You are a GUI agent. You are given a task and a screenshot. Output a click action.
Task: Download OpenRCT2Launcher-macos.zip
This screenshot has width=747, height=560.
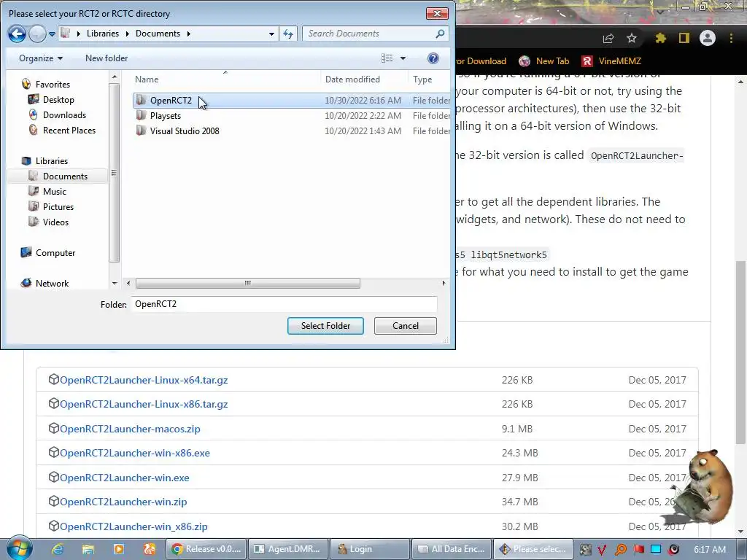[130, 429]
